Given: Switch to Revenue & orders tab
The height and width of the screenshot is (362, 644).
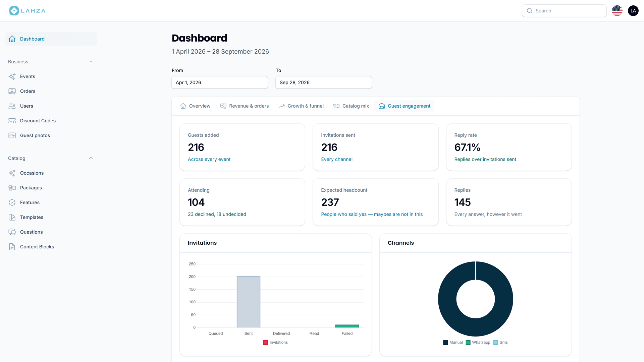Looking at the screenshot, I should 245,106.
